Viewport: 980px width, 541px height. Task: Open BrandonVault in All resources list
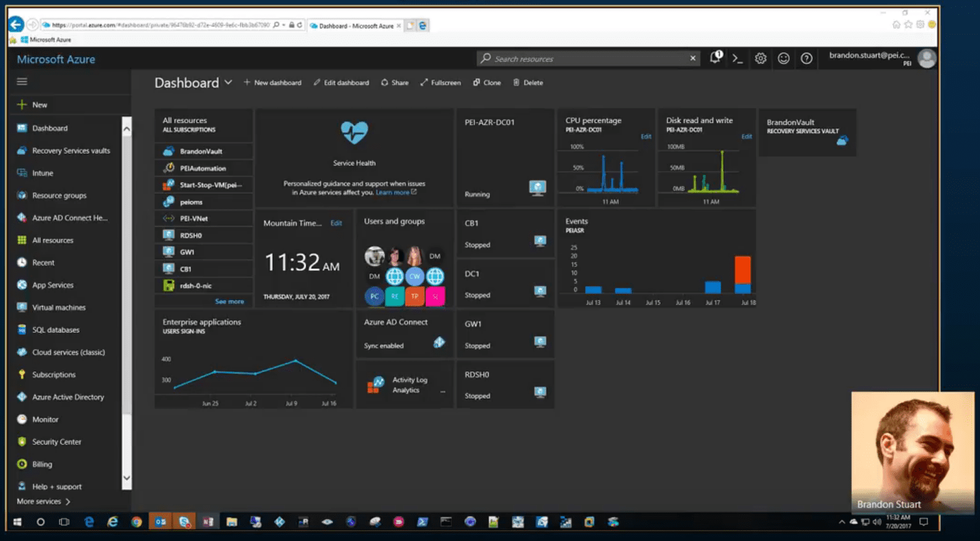tap(204, 151)
